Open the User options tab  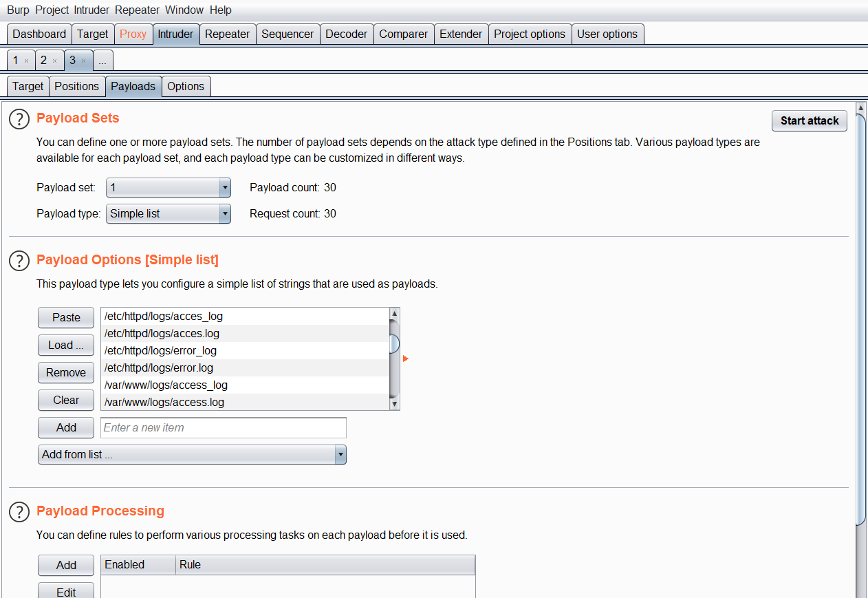tap(607, 34)
